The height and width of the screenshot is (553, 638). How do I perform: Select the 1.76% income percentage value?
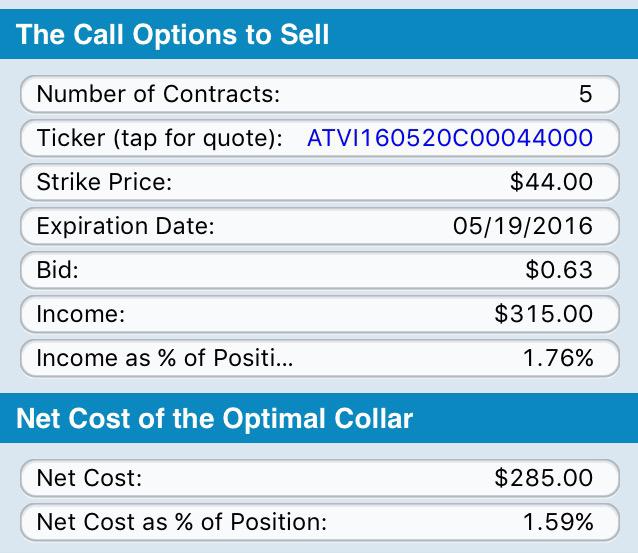(558, 358)
